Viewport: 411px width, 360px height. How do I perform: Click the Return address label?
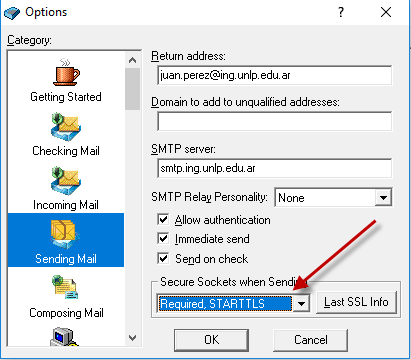point(188,56)
